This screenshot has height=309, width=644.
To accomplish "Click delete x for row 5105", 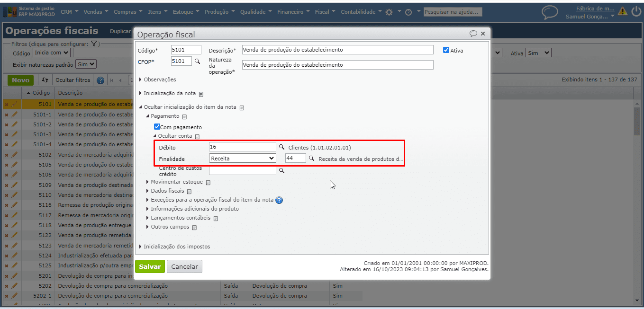I will tap(7, 165).
